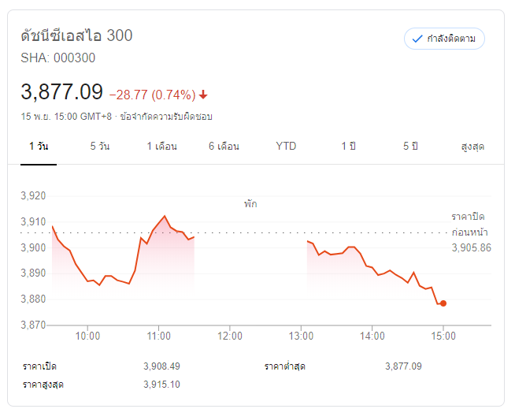
Task: Switch to the 1 ปี tab
Action: click(x=348, y=147)
